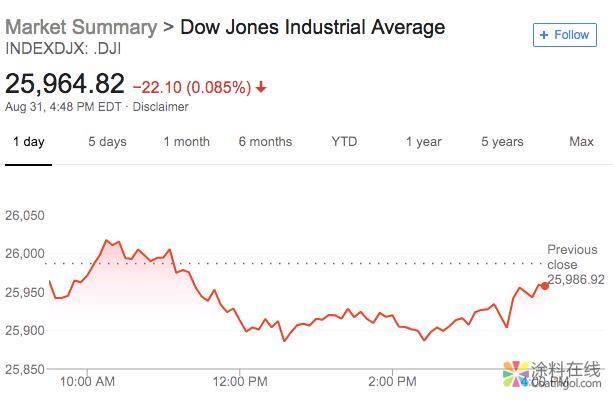Click the 10:00 AM axis label
The image size is (613, 401).
pos(88,381)
